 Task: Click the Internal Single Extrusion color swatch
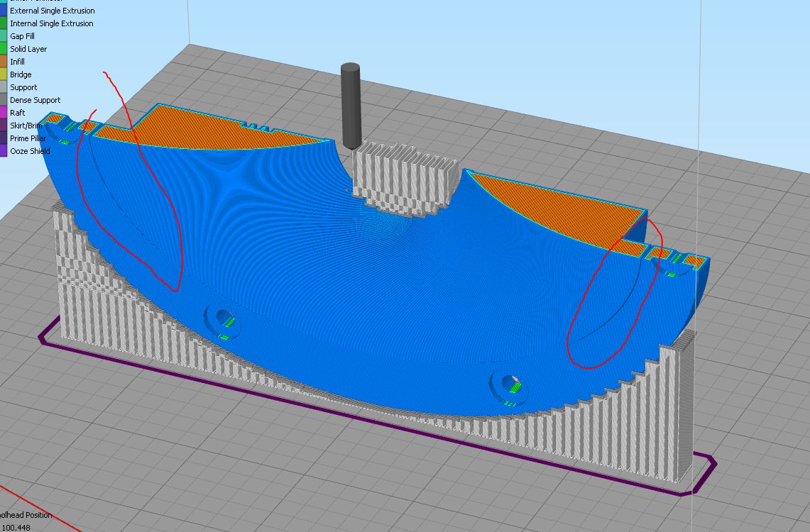pos(3,23)
